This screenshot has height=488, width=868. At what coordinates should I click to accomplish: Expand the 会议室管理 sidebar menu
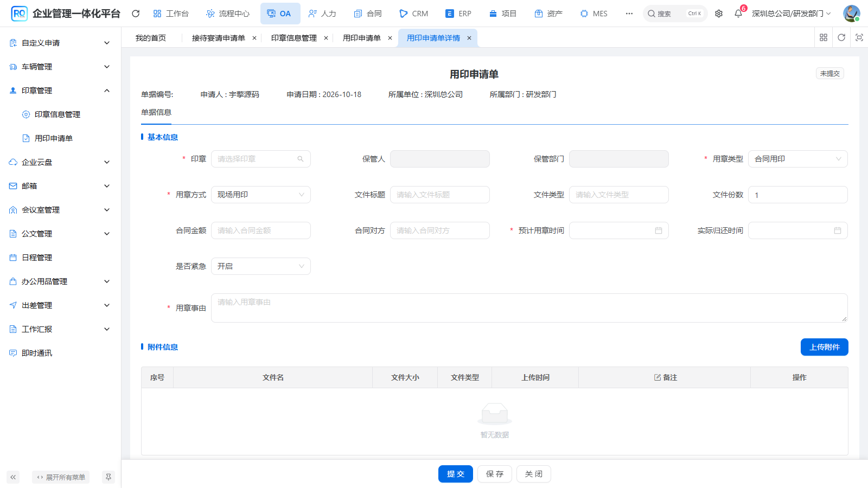pos(60,210)
